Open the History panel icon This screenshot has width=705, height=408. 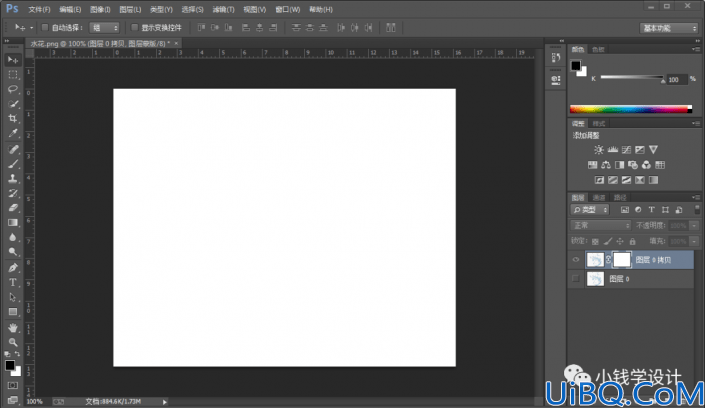point(556,57)
